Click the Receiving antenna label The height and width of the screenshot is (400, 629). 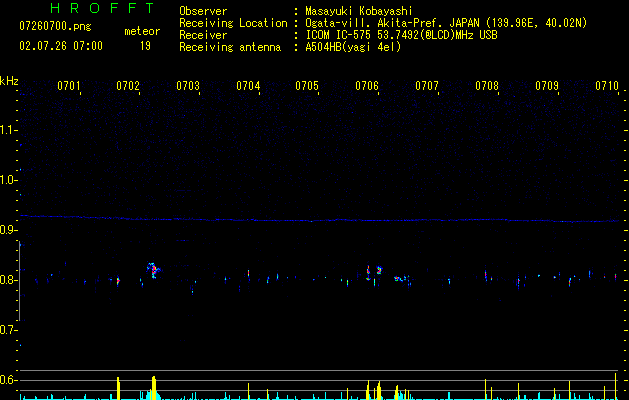tap(230, 47)
